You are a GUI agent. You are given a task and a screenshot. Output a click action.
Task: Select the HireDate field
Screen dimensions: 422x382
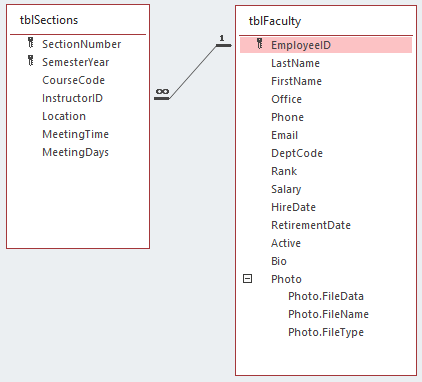(293, 207)
